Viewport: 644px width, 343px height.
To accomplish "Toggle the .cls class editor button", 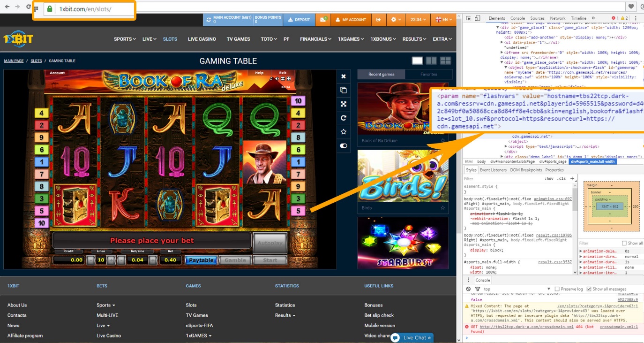I will pos(562,179).
